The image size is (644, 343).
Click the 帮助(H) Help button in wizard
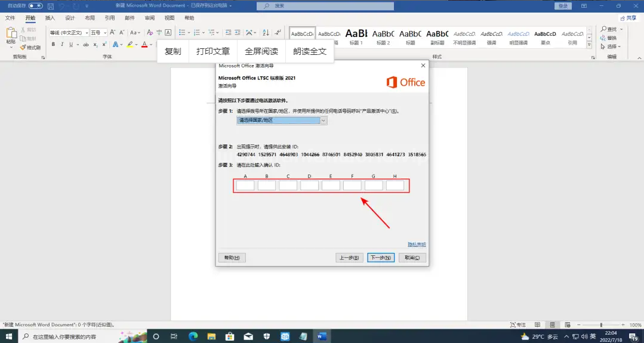point(232,258)
